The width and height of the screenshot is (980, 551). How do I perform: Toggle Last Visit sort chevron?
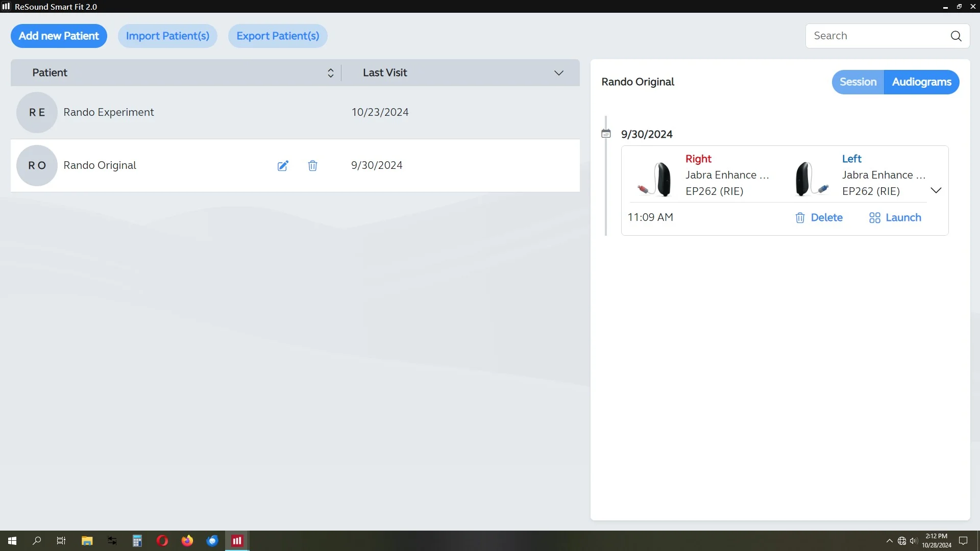[559, 73]
